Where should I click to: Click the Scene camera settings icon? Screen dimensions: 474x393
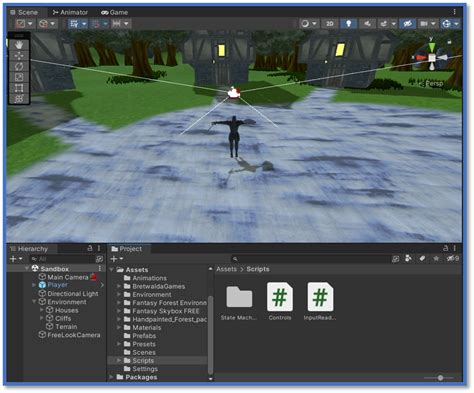424,24
